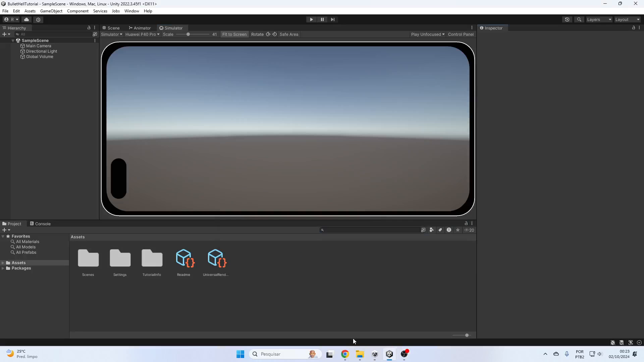This screenshot has height=362, width=644.
Task: Select Main Camera in Hierarchy
Action: coord(39,46)
